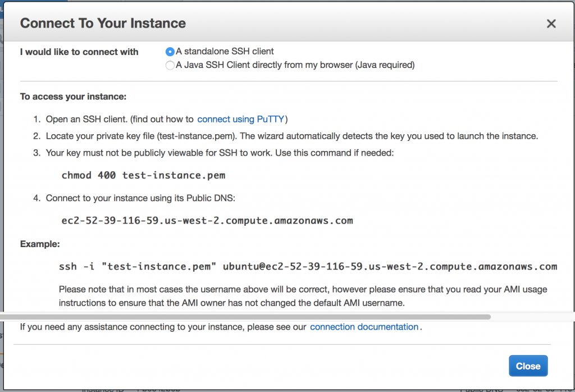Click the ssh -i example command
Image resolution: width=575 pixels, height=392 pixels.
[308, 266]
